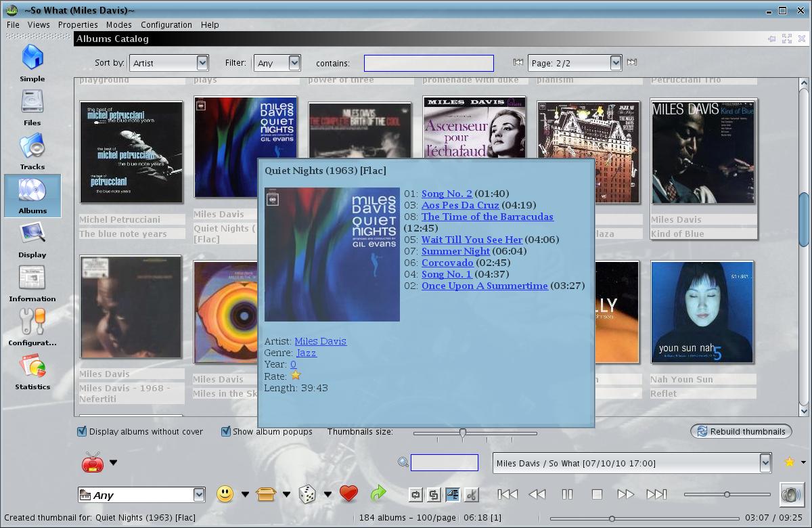
Task: Toggle 'Display albums without cover' checkbox
Action: (82, 431)
